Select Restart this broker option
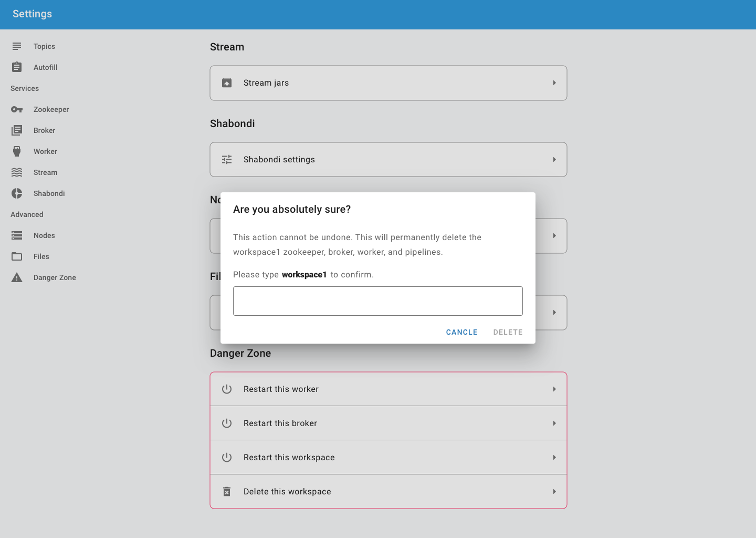 pos(388,423)
